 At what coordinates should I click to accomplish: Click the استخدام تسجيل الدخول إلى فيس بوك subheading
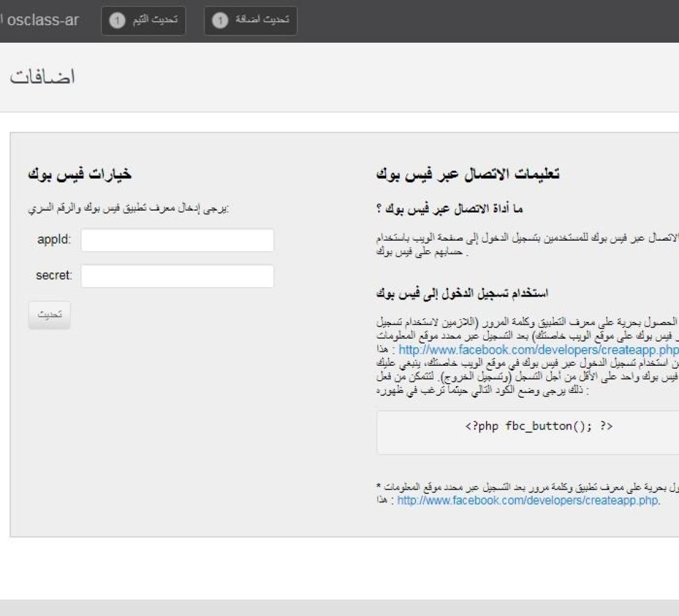click(462, 294)
